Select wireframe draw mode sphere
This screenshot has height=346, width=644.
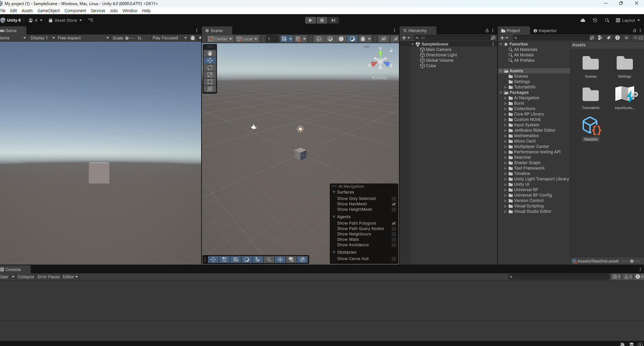(x=319, y=39)
